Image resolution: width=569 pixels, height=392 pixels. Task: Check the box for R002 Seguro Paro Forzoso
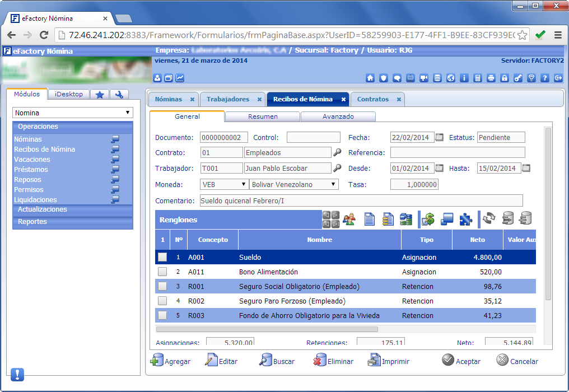[162, 301]
